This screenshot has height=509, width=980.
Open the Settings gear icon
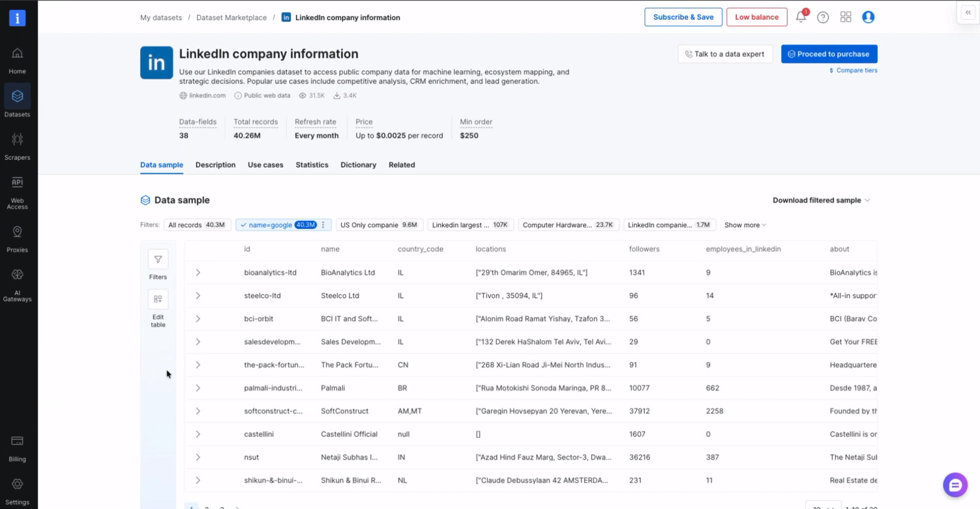click(x=17, y=484)
